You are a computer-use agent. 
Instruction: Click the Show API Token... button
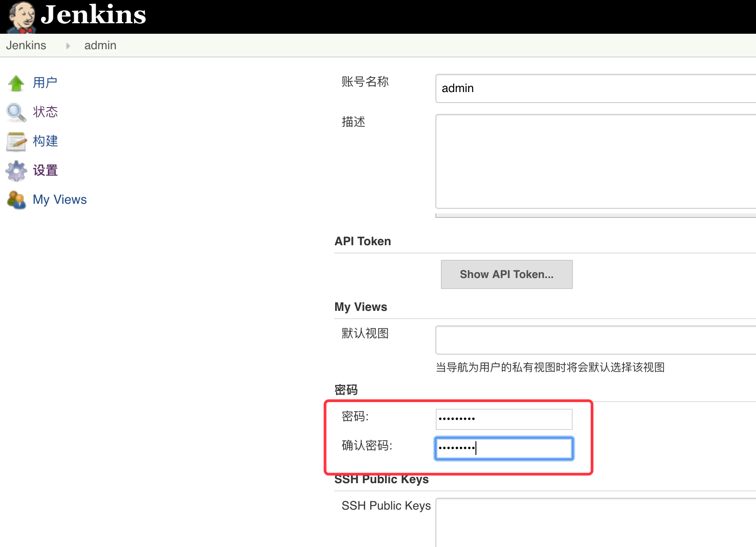coord(506,274)
